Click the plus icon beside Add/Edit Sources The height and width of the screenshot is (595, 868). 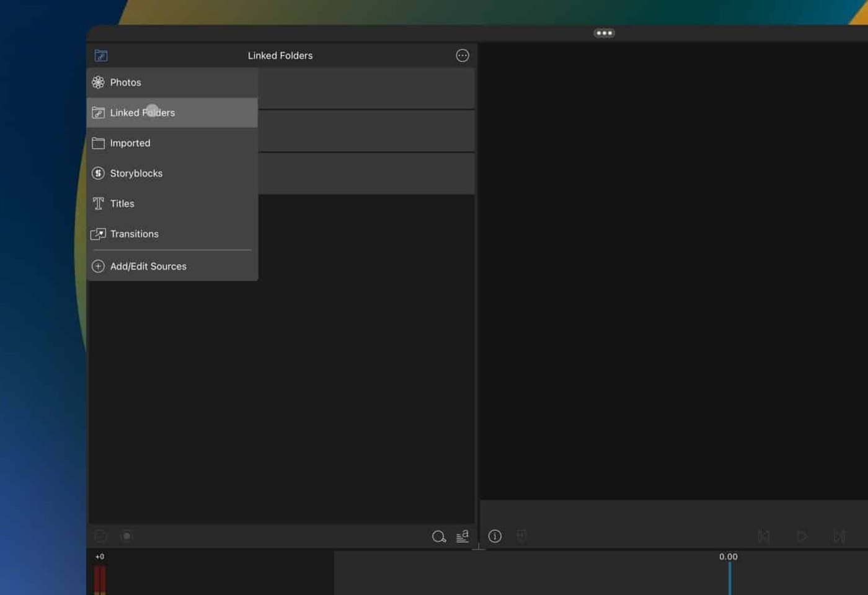tap(98, 266)
